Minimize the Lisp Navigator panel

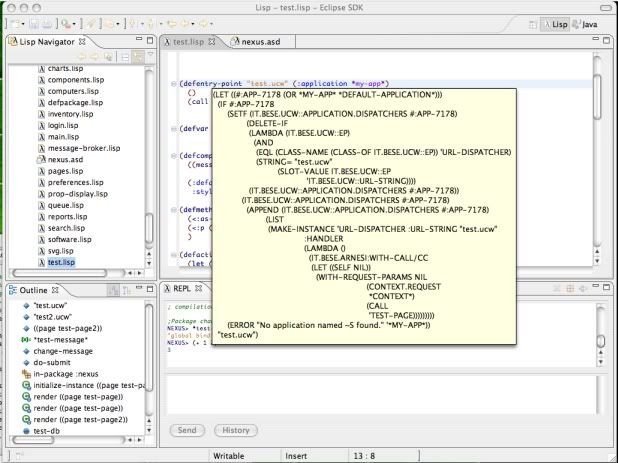[139, 39]
